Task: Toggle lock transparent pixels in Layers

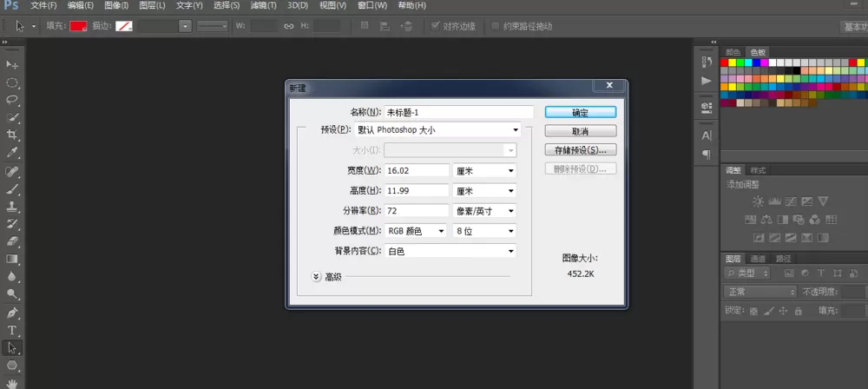Action: 753,312
